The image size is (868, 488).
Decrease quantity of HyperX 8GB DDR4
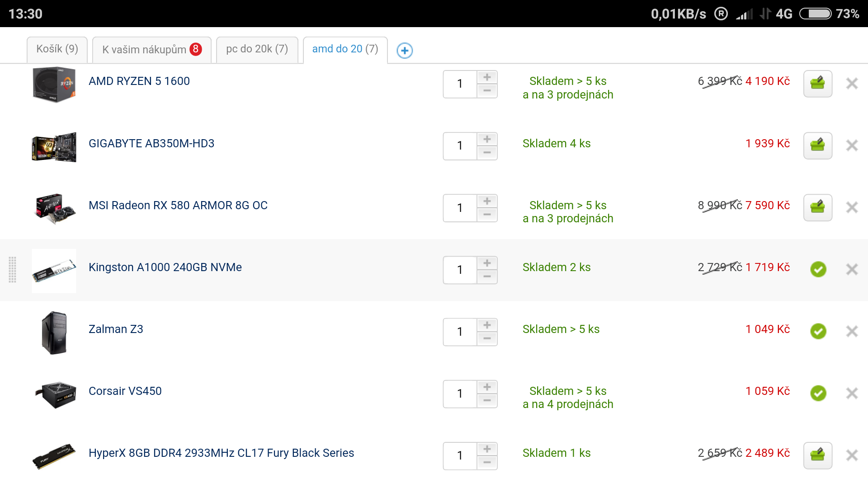pos(487,462)
